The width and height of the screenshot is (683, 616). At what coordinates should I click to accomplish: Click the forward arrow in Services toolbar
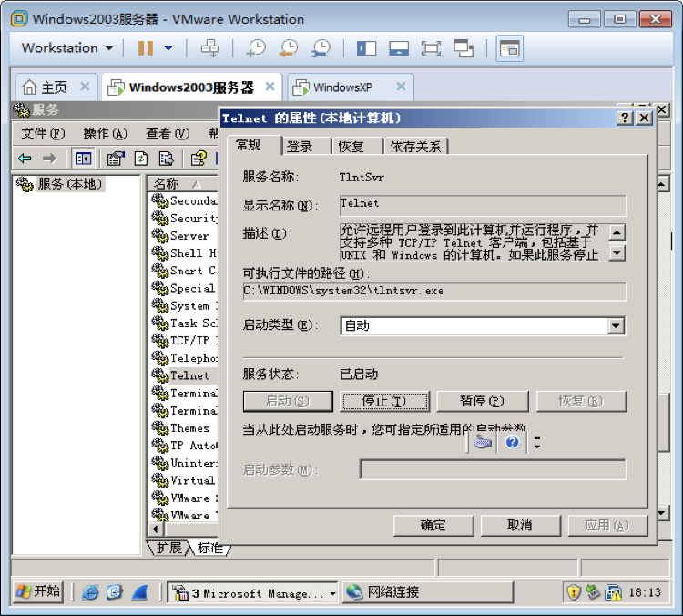(x=49, y=159)
